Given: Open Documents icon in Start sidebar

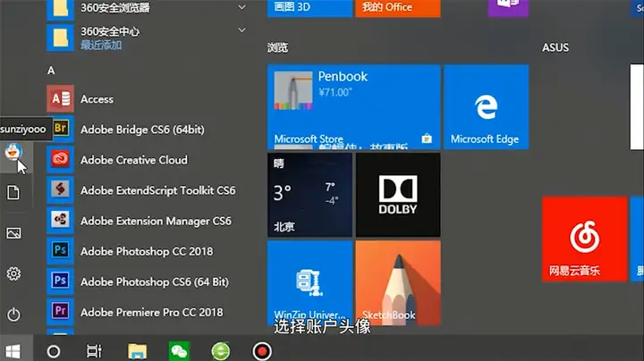Looking at the screenshot, I should [x=13, y=192].
